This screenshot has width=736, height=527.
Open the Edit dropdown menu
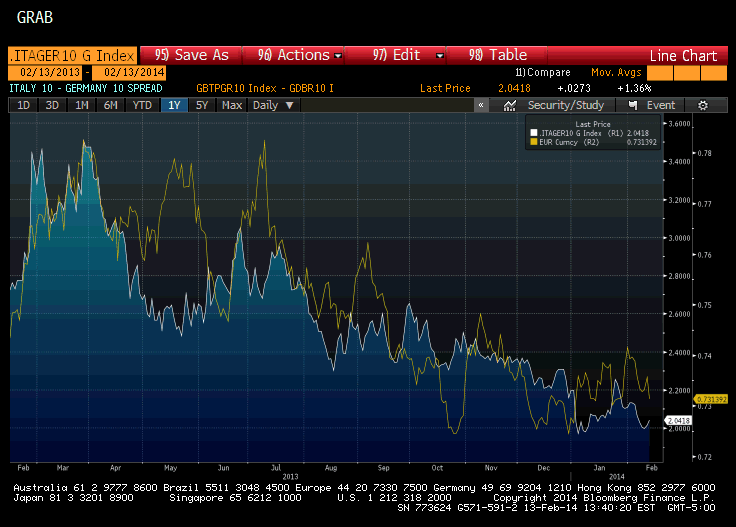(x=407, y=55)
